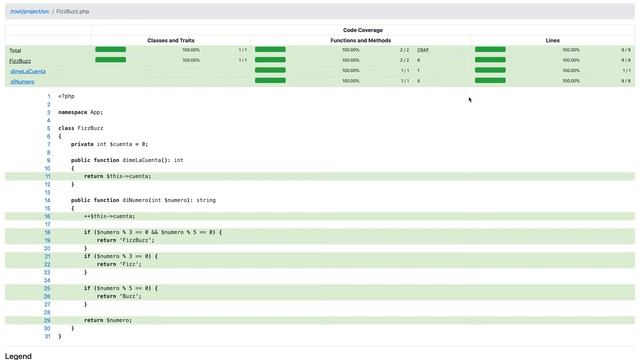Screen dimensions: 640x360
Task: Click diNumero row lines count '8 / 8'
Action: (626, 81)
